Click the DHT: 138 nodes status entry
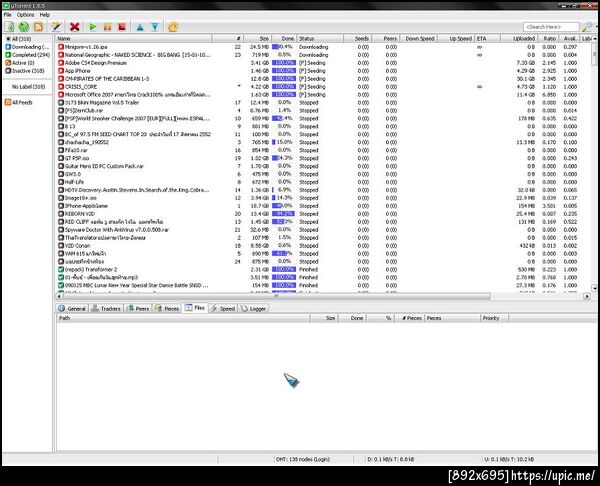 pos(303,459)
